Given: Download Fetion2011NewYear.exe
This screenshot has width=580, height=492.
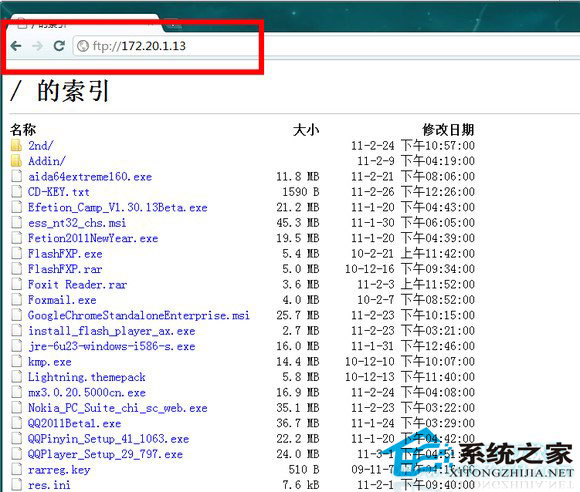Looking at the screenshot, I should coord(93,238).
